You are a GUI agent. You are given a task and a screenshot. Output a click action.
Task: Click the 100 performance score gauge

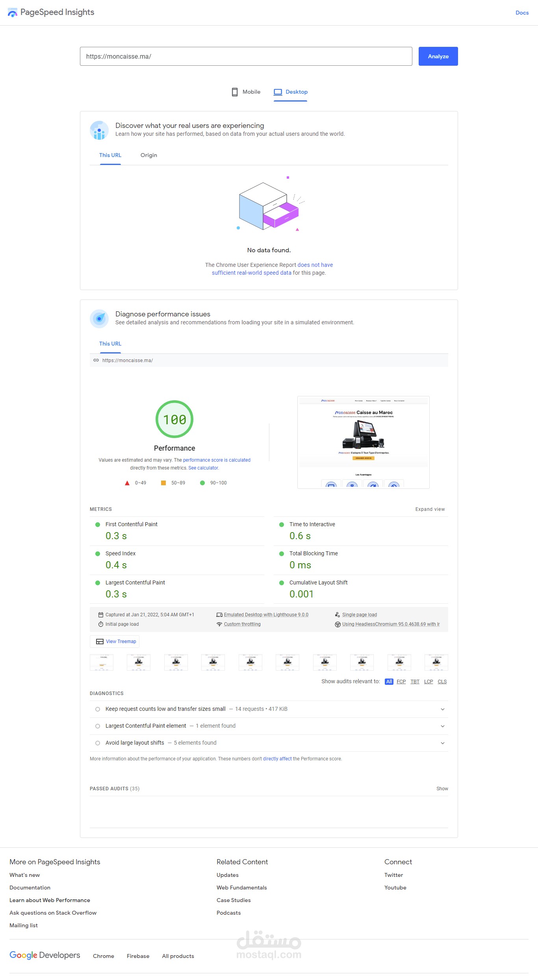pyautogui.click(x=174, y=419)
